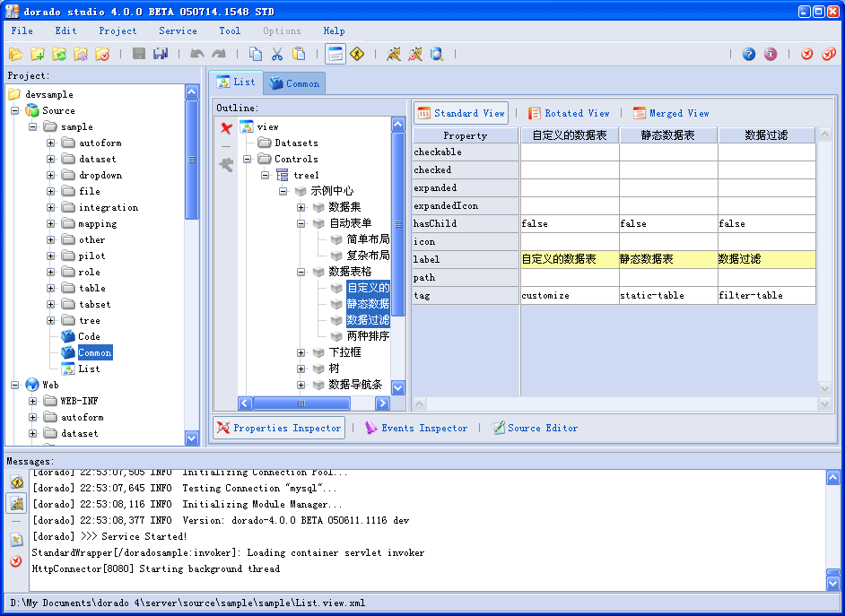The image size is (845, 616).
Task: Click the folder with gear settings icon
Action: [x=81, y=54]
